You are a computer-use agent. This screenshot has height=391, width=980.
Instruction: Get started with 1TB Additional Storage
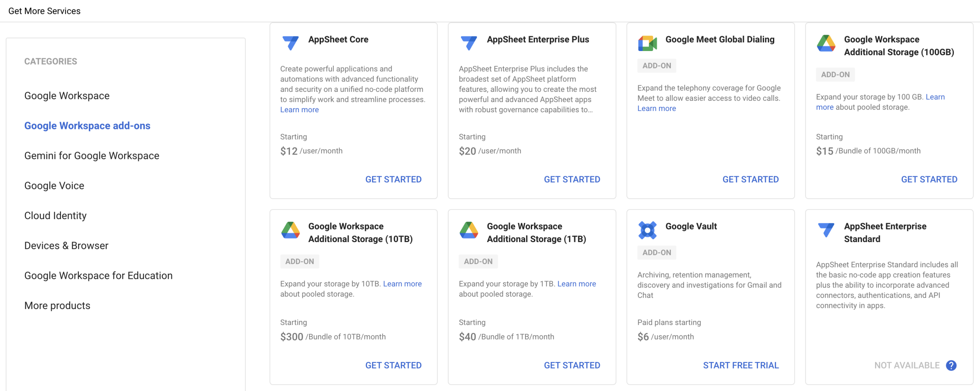[572, 365]
